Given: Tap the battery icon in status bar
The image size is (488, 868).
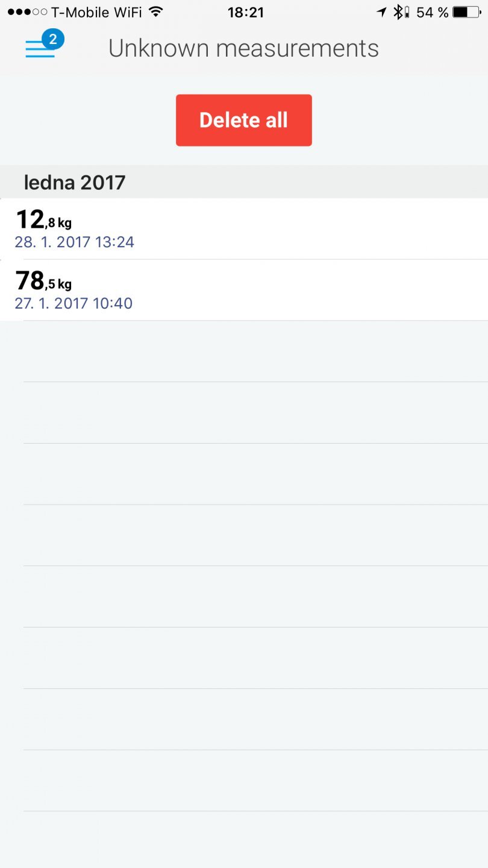Looking at the screenshot, I should 468,12.
